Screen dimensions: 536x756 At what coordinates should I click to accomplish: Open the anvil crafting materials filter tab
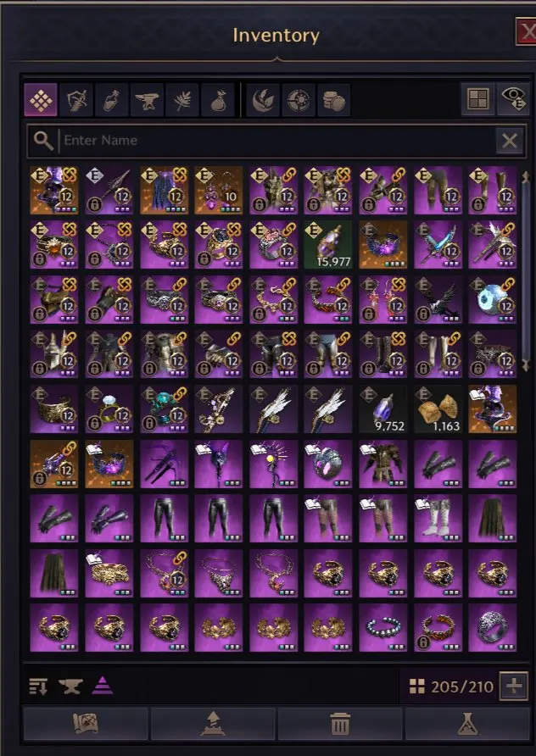(147, 100)
